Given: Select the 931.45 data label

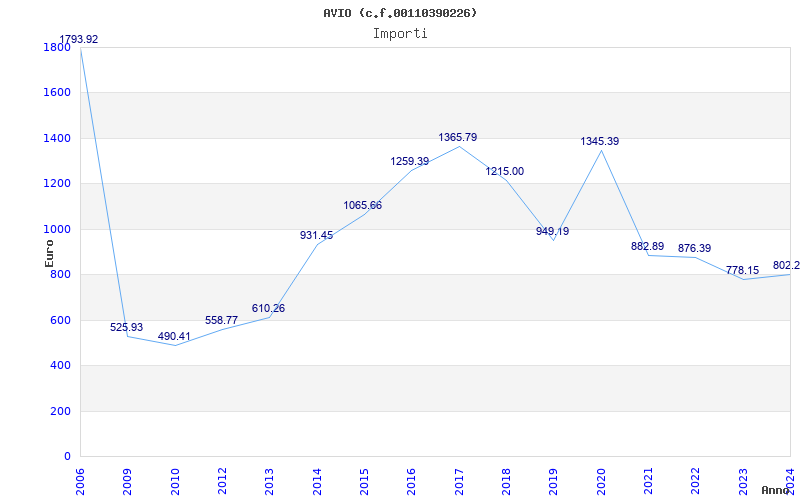Looking at the screenshot, I should (316, 235).
